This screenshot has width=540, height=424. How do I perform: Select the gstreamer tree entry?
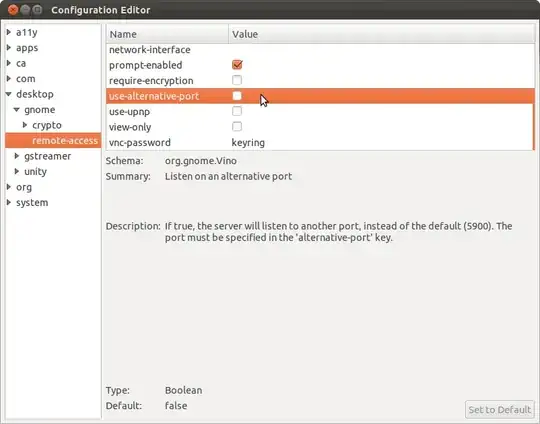(48, 156)
